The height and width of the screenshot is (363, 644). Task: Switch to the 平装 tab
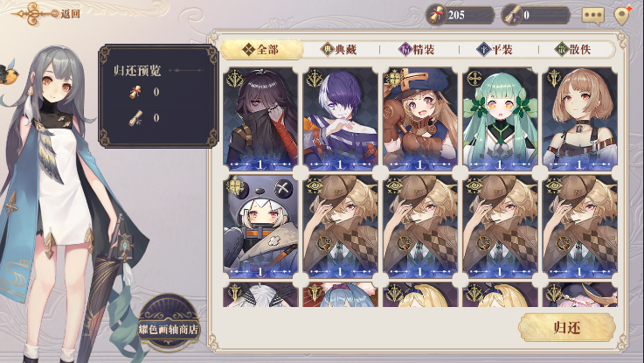coord(495,50)
